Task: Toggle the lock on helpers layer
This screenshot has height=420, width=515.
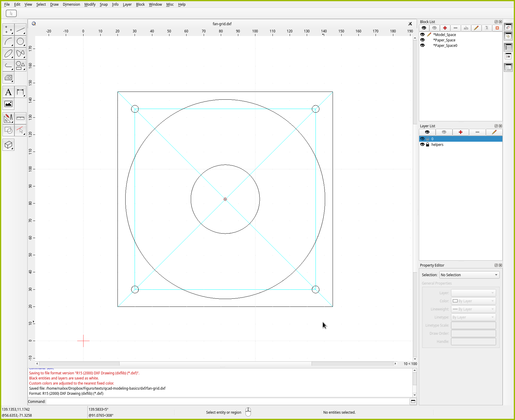Action: tap(428, 145)
